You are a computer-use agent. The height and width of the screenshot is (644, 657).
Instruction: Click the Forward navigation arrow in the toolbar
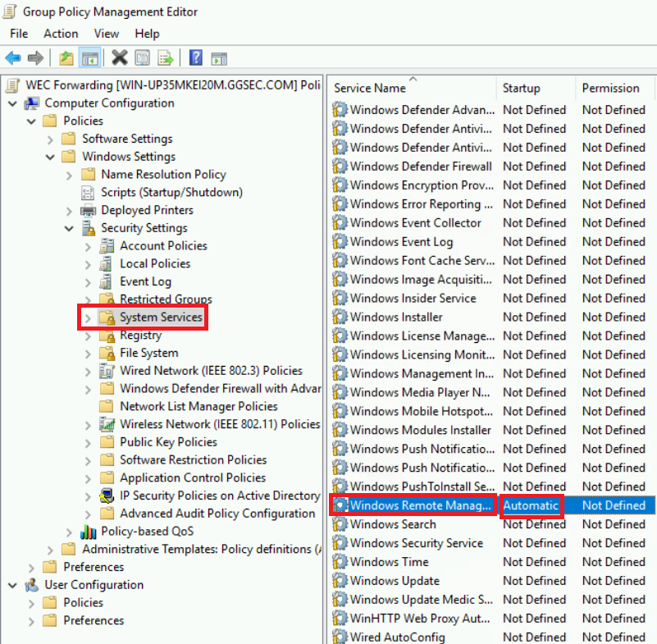(x=34, y=57)
